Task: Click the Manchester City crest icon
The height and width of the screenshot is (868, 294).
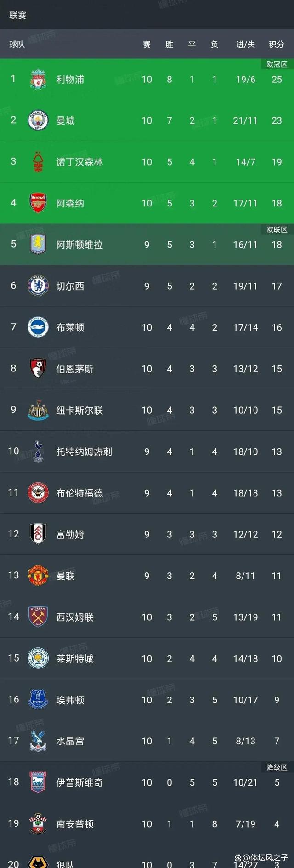Action: (38, 120)
